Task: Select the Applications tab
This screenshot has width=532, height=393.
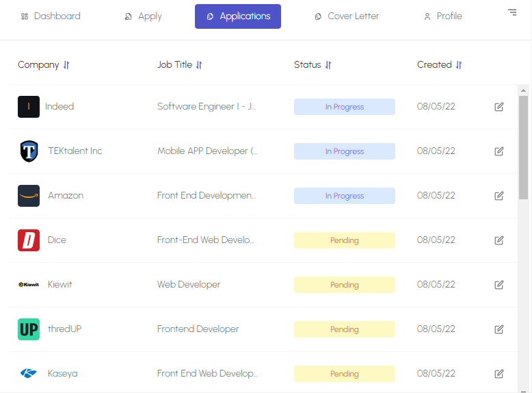Action: (238, 16)
